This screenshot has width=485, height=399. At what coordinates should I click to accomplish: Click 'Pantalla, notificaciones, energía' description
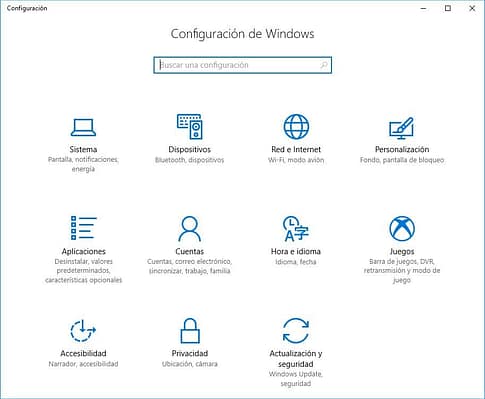coord(83,164)
